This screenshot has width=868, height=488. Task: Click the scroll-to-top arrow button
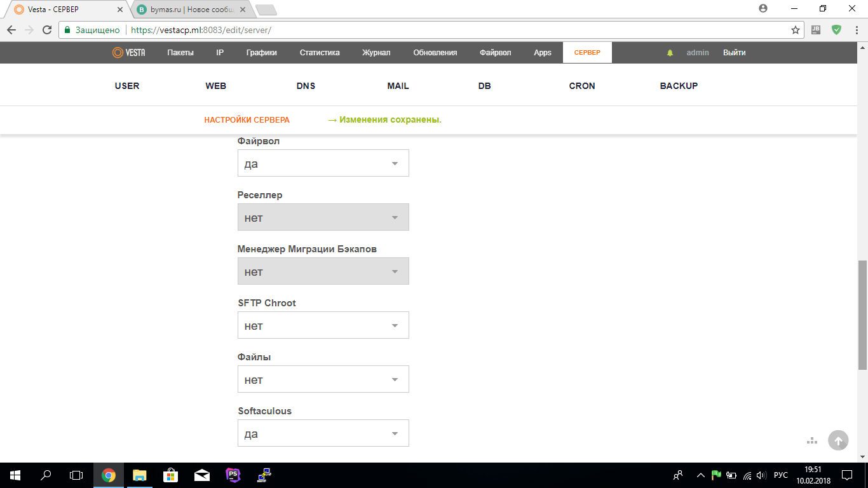838,440
